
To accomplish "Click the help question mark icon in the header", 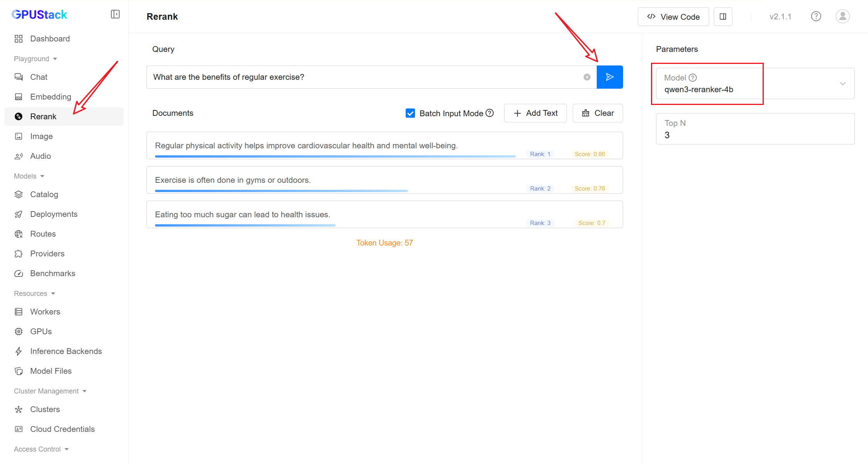I will pyautogui.click(x=816, y=17).
